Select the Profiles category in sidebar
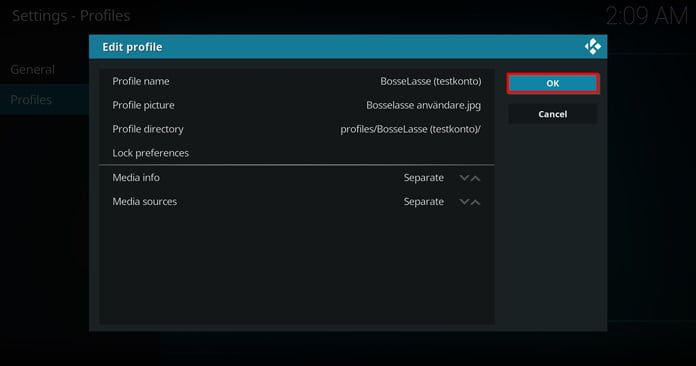This screenshot has height=366, width=696. pos(44,100)
